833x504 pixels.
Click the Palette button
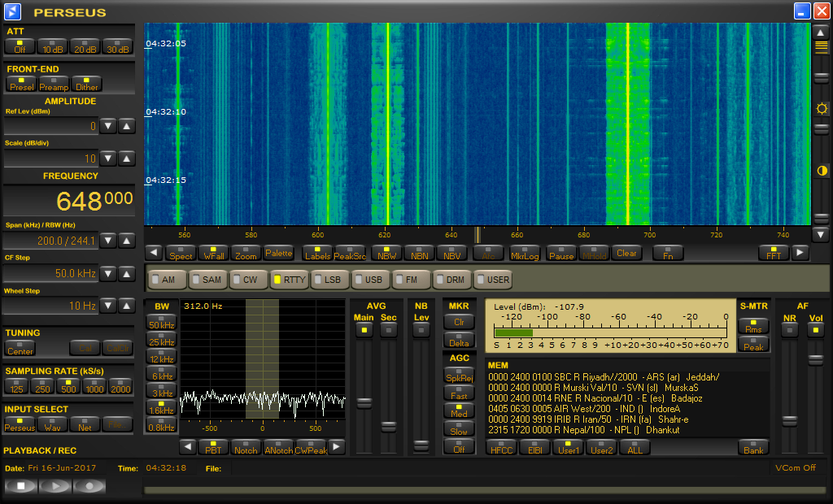(x=278, y=253)
